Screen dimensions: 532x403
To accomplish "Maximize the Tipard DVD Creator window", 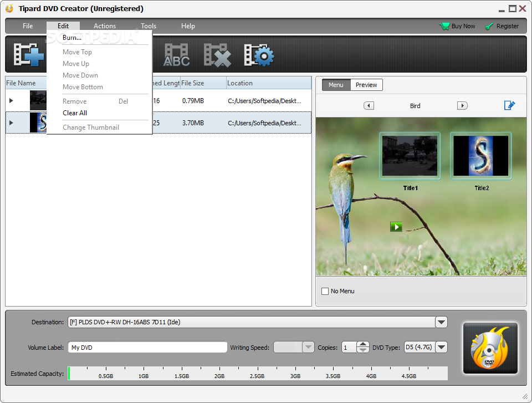I will 512,8.
